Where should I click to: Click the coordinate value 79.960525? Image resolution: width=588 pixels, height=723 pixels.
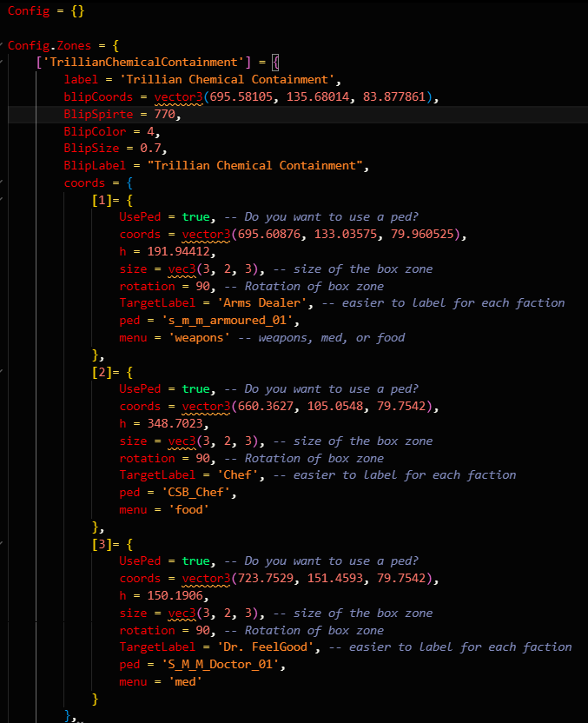422,235
